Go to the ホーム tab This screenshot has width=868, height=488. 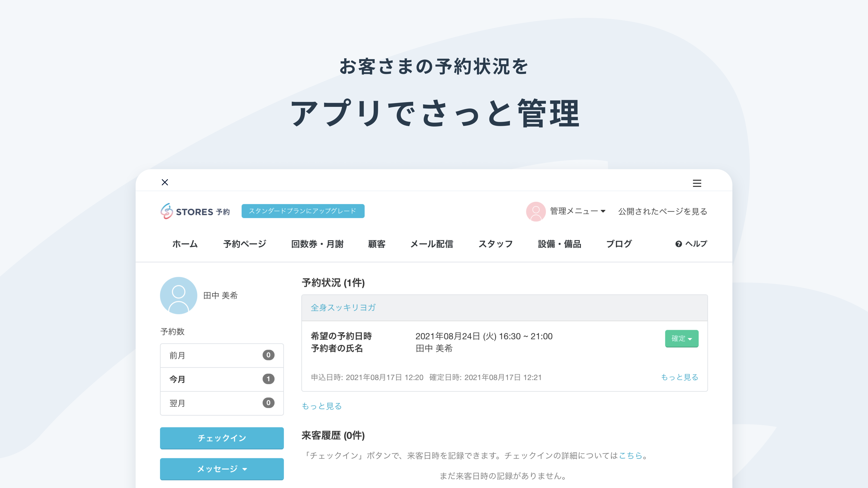[185, 244]
